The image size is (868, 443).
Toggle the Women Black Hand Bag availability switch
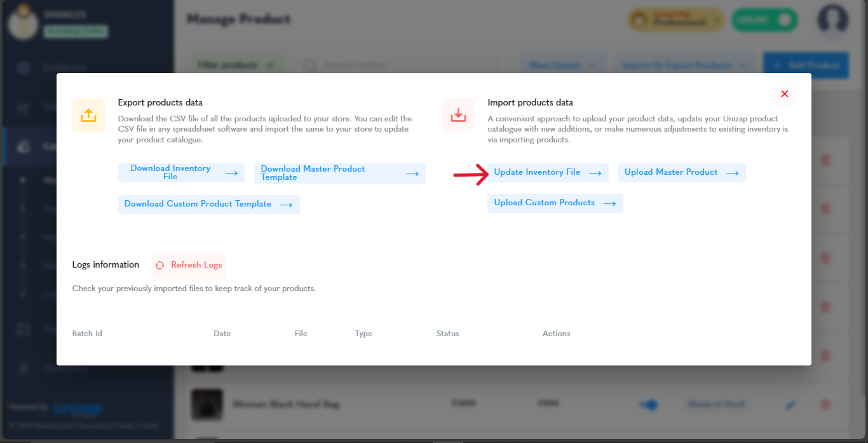pyautogui.click(x=648, y=404)
